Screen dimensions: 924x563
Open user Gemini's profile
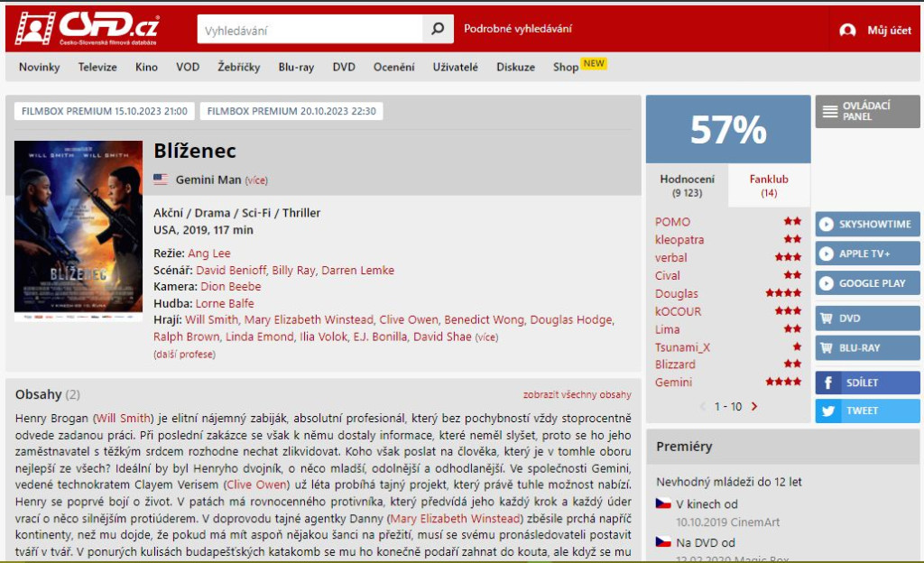[673, 383]
